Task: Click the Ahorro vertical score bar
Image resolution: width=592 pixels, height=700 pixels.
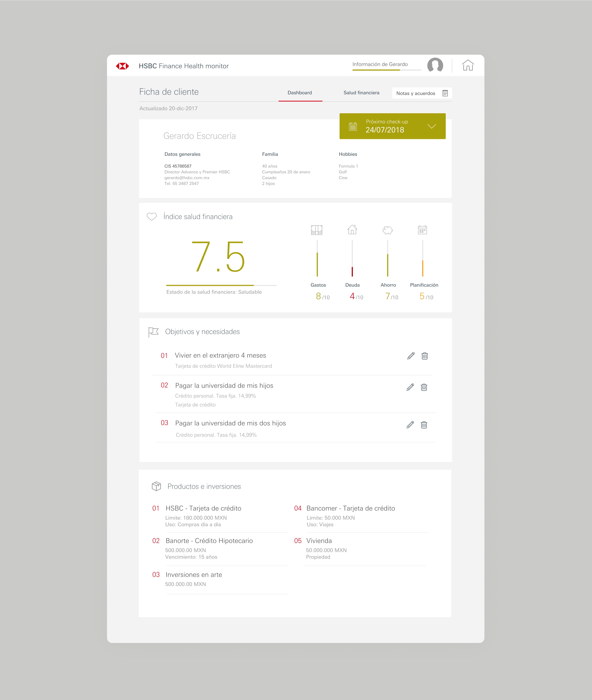Action: point(388,258)
